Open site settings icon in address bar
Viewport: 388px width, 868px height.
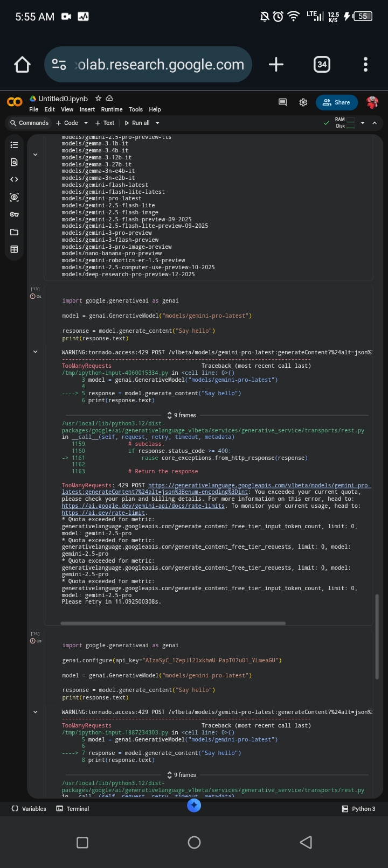[x=59, y=65]
